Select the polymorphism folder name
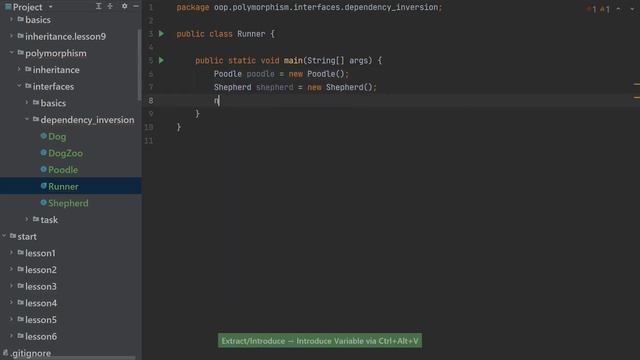 [x=56, y=53]
